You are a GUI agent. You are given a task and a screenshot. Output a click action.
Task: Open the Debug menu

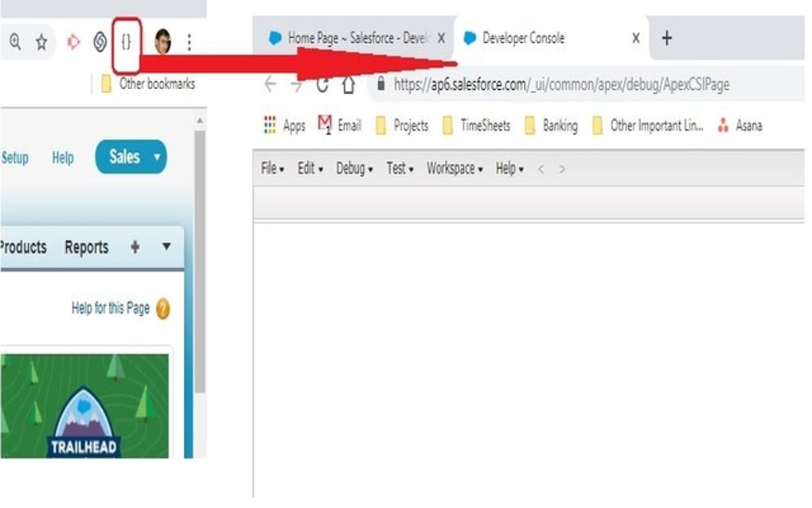pyautogui.click(x=351, y=168)
